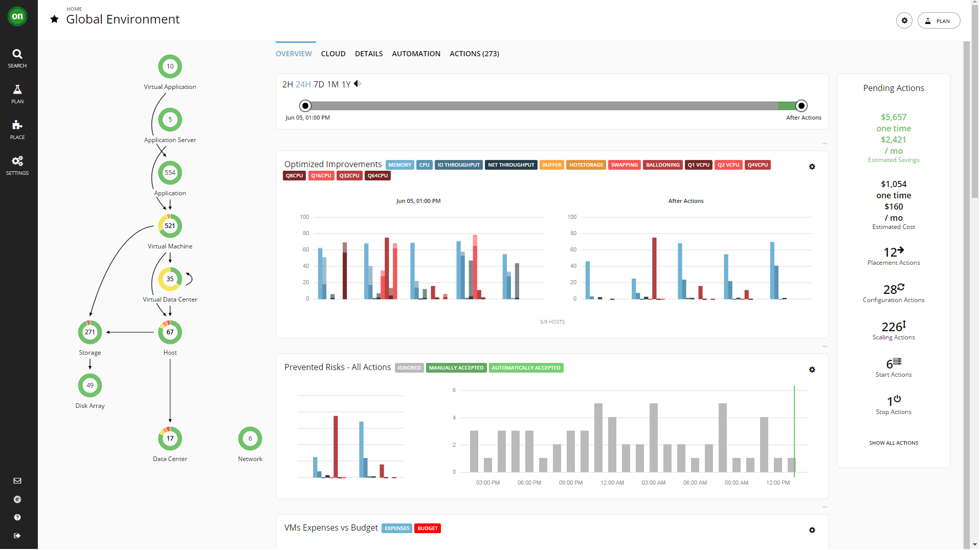Open the Prevented Risks gear settings
980x550 pixels.
click(812, 370)
